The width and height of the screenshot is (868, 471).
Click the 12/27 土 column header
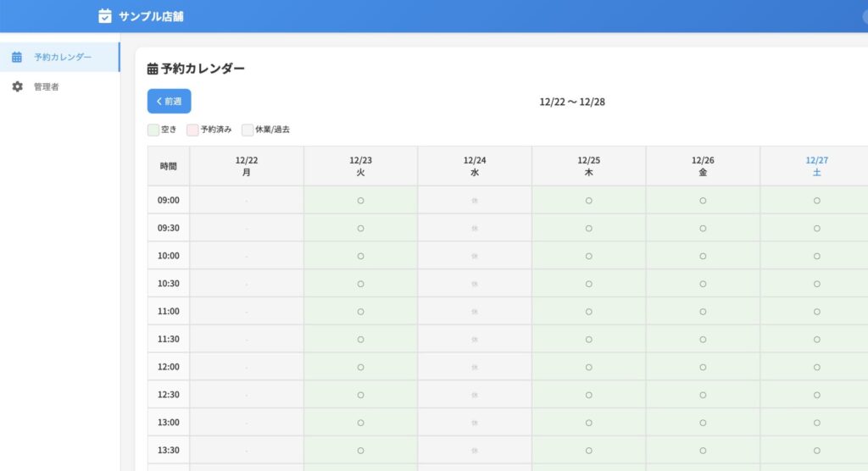coord(816,166)
